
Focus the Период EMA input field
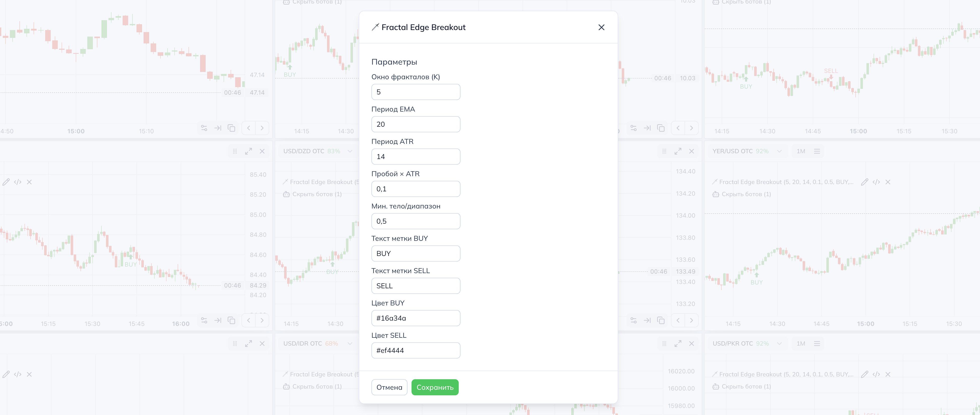tap(415, 124)
